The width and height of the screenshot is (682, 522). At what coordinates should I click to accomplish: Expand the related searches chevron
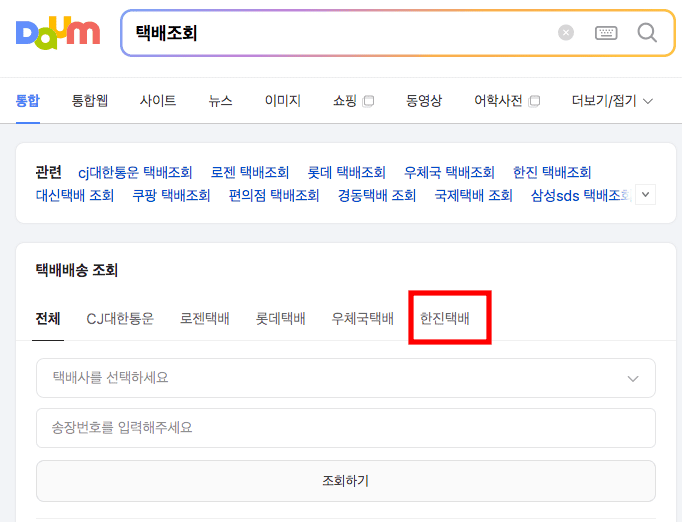645,194
